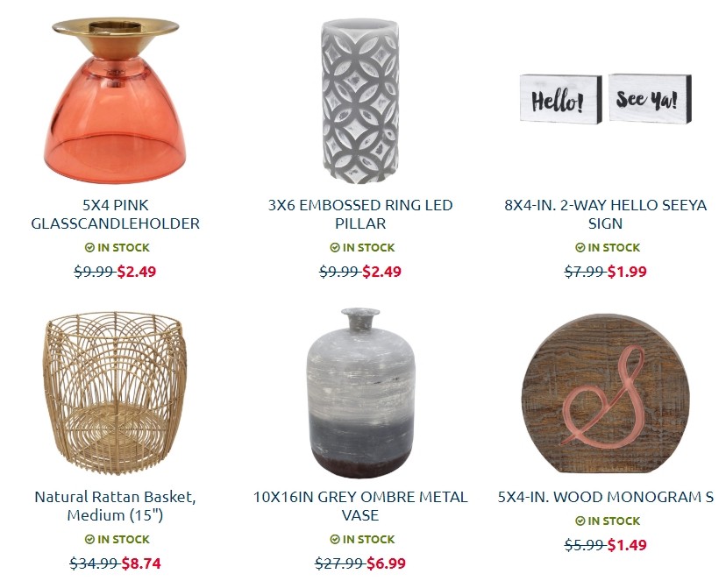Open the pink glass candleholder product image
Screen dimensions: 726x588
click(115, 100)
